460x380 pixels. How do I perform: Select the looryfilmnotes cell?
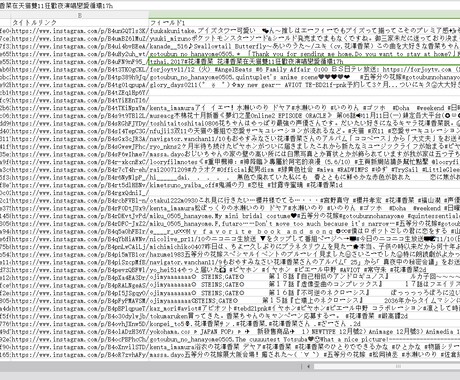coord(304,162)
